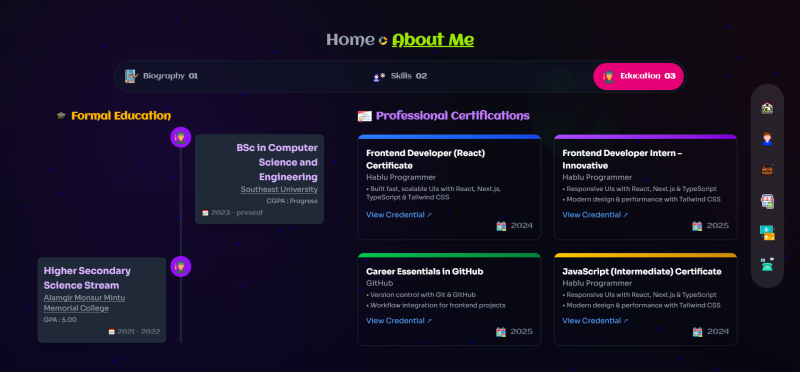Open the Biography 01 tab
800x372 pixels.
pos(161,76)
